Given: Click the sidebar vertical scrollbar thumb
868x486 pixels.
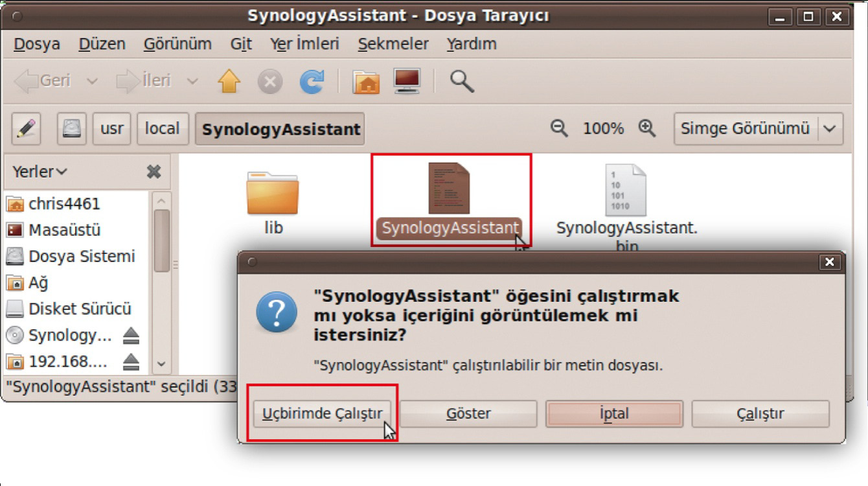Looking at the screenshot, I should pyautogui.click(x=162, y=240).
